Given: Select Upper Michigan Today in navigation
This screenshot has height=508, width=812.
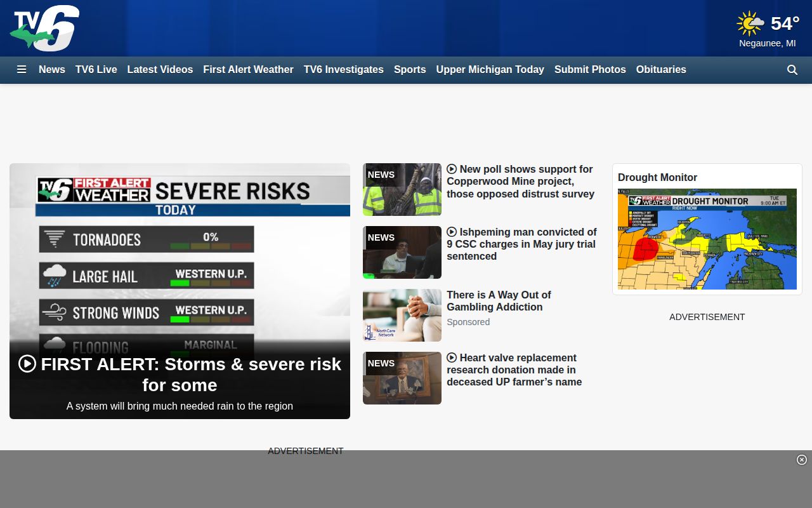Looking at the screenshot, I should click(x=490, y=70).
